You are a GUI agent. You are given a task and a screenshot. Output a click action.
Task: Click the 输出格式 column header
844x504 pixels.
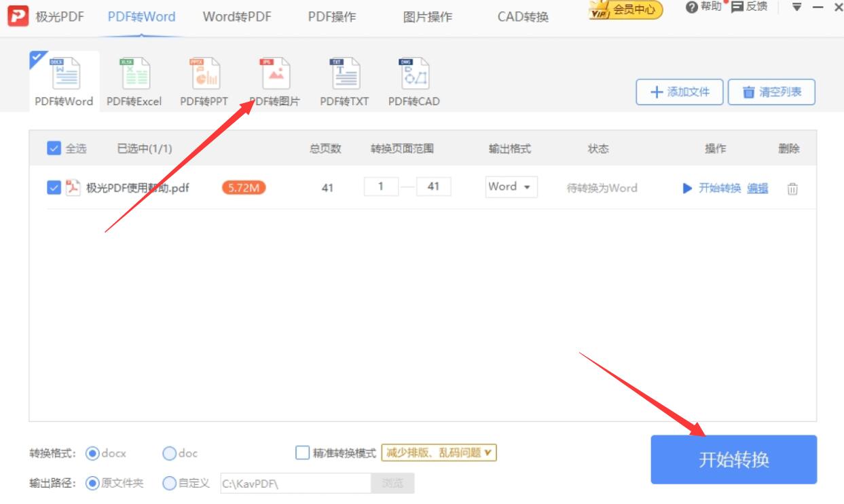(x=510, y=149)
